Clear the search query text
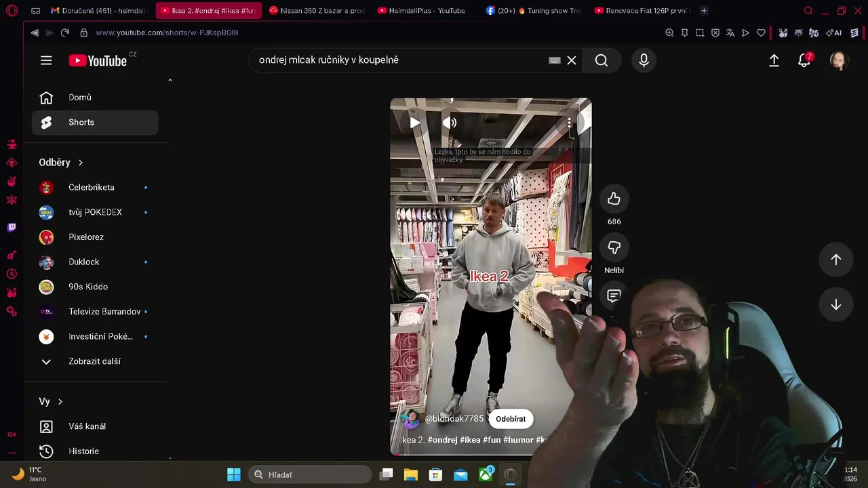Image resolution: width=868 pixels, height=488 pixels. (x=572, y=60)
